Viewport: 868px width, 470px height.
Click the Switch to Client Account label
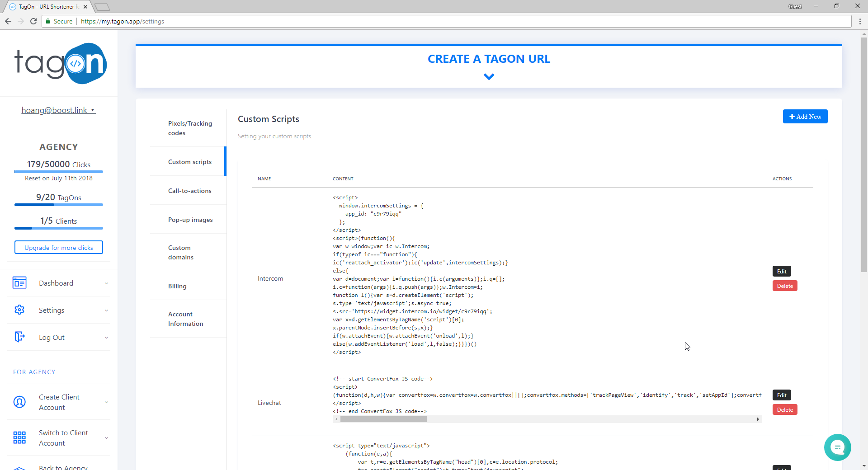(x=63, y=438)
